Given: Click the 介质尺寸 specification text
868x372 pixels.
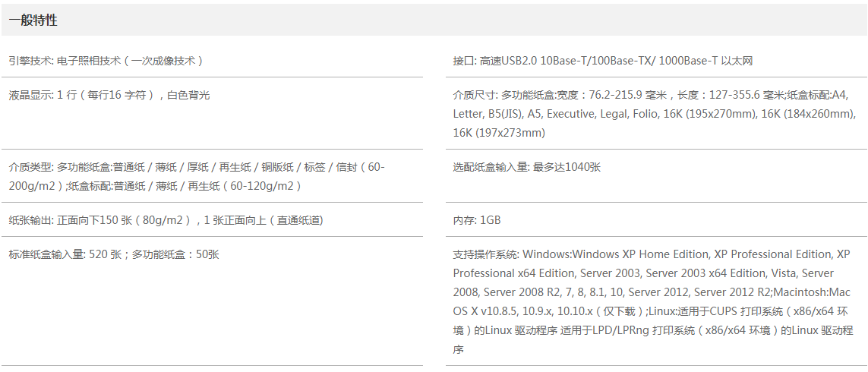Looking at the screenshot, I should coord(655,114).
